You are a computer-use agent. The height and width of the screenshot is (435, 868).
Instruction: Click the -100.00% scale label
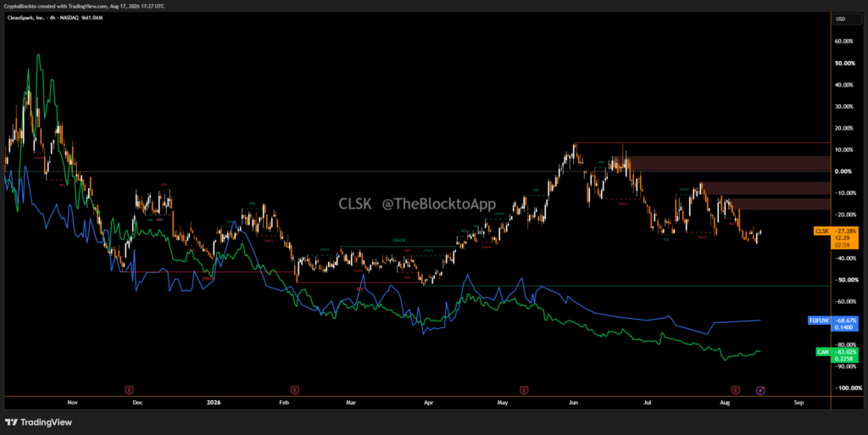(847, 388)
